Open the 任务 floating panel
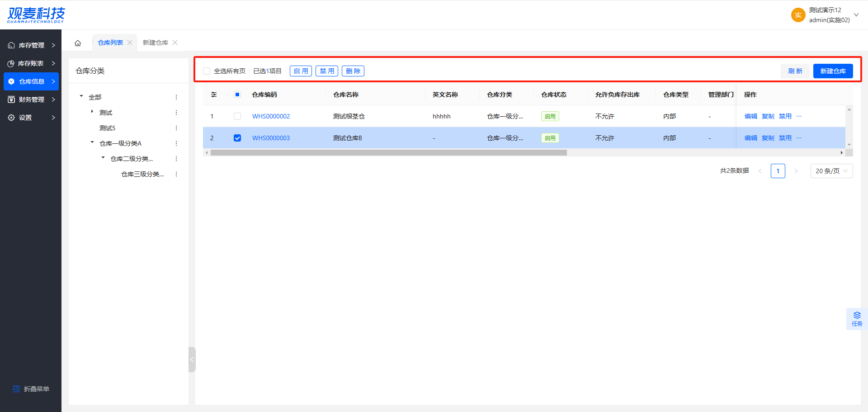The image size is (868, 412). pyautogui.click(x=857, y=319)
